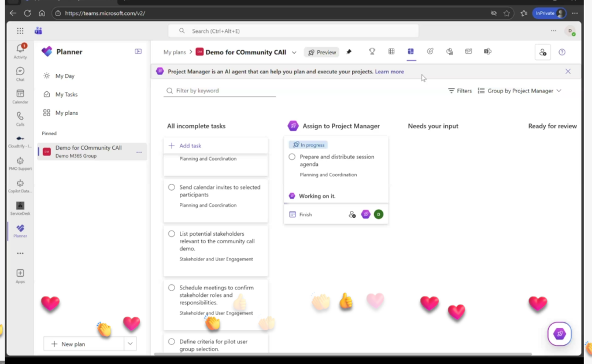592x364 pixels.
Task: Click the Teams logo icon
Action: (x=38, y=31)
